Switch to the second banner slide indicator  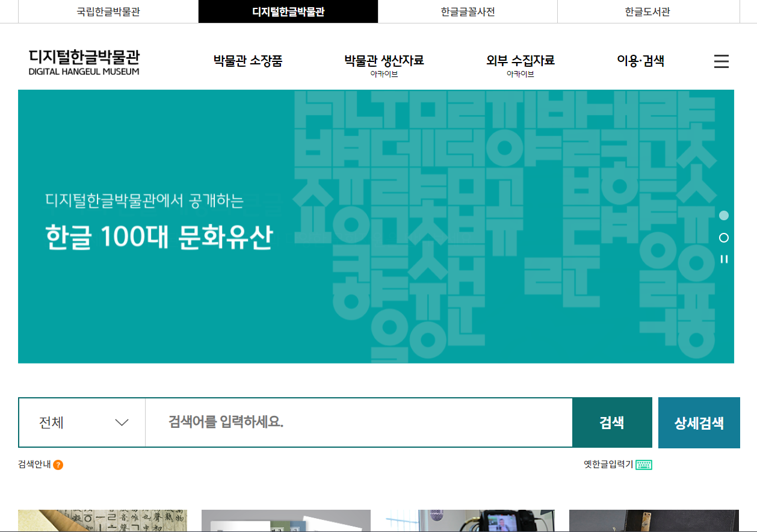point(724,238)
